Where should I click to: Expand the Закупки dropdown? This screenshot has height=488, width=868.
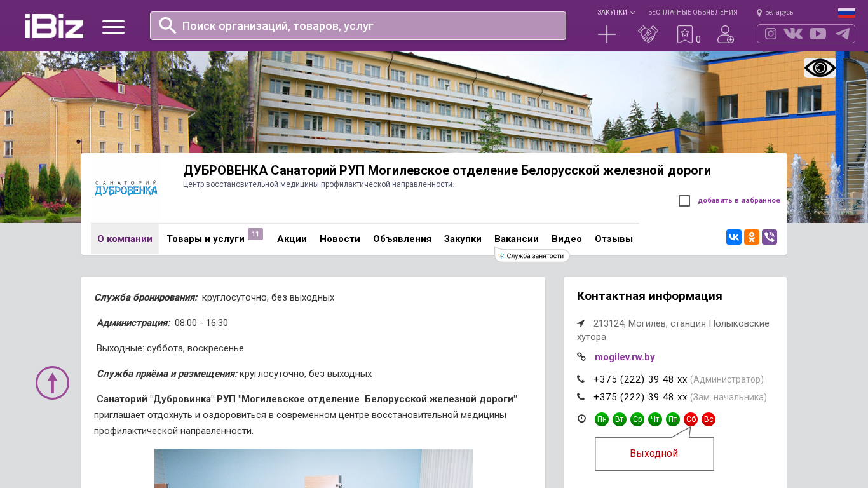[616, 12]
